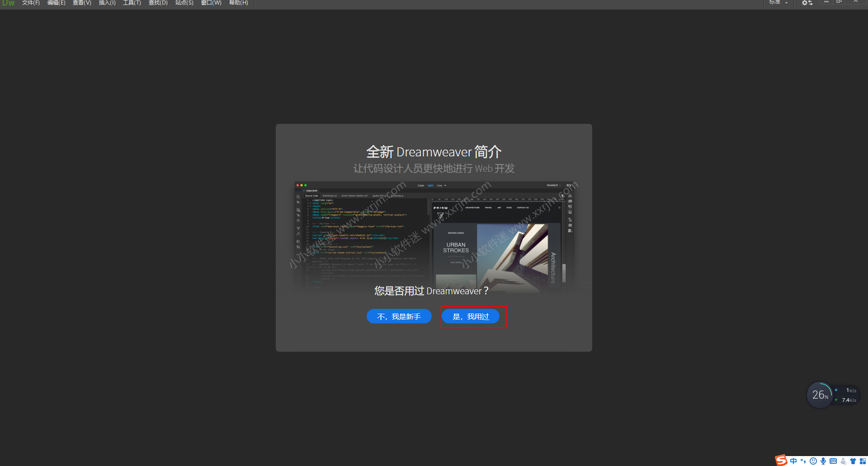
Task: Click the Sogou user account icon
Action: coord(843,461)
